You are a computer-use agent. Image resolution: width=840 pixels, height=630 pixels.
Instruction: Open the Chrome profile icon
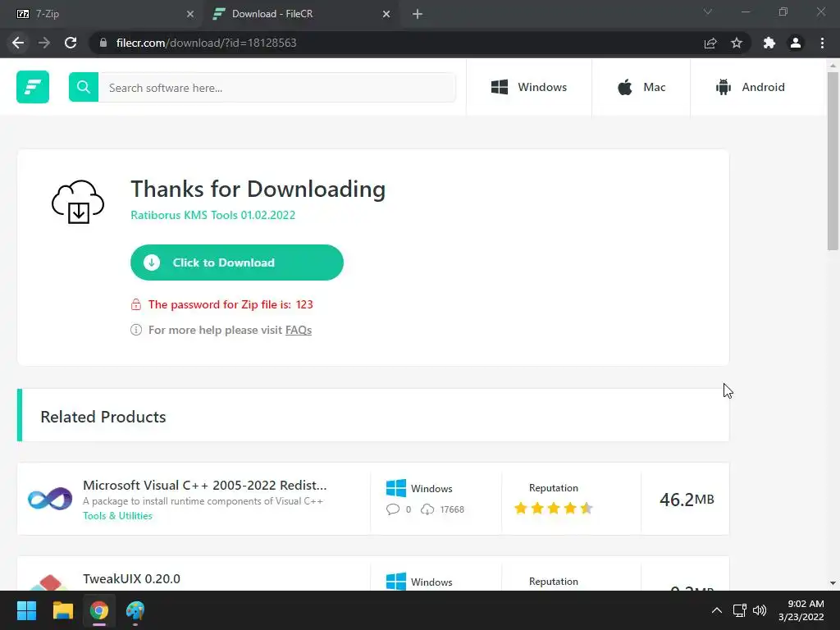(x=796, y=43)
